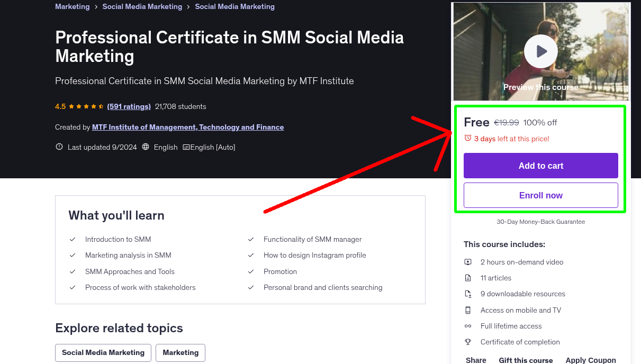Click the Certificate of completion text
Screen dimensions: 641x364
tap(520, 342)
